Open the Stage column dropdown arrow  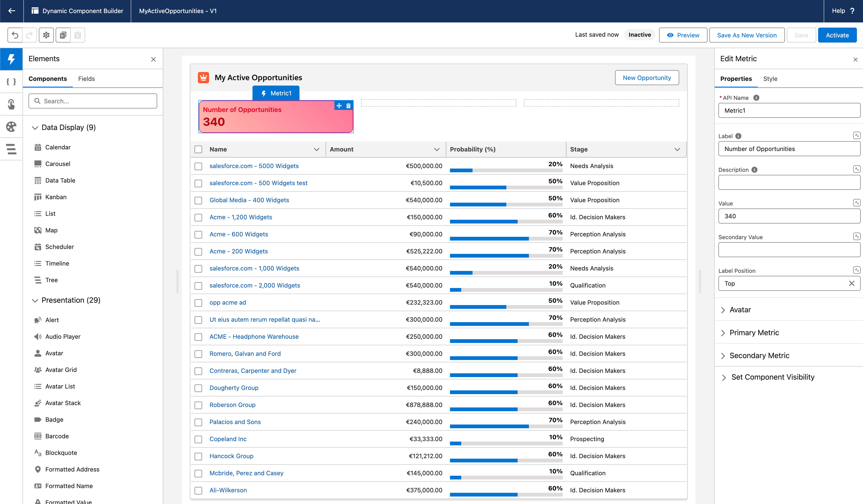[x=677, y=149]
